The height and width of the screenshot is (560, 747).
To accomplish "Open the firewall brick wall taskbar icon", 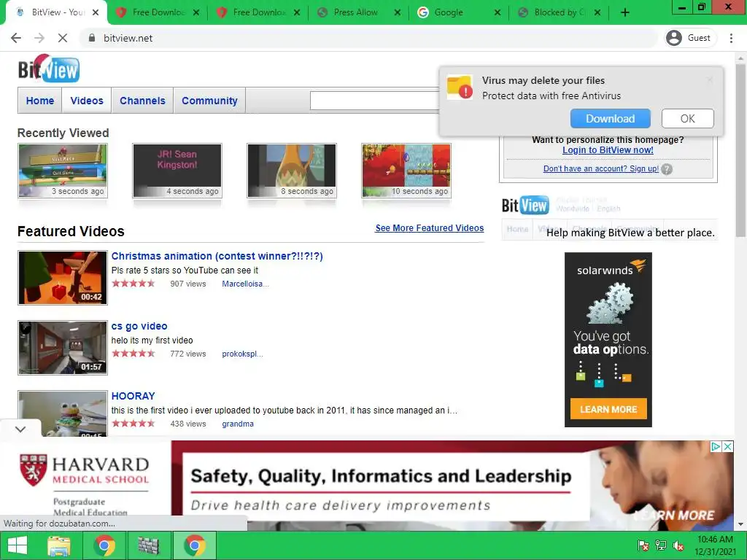I will point(148,545).
